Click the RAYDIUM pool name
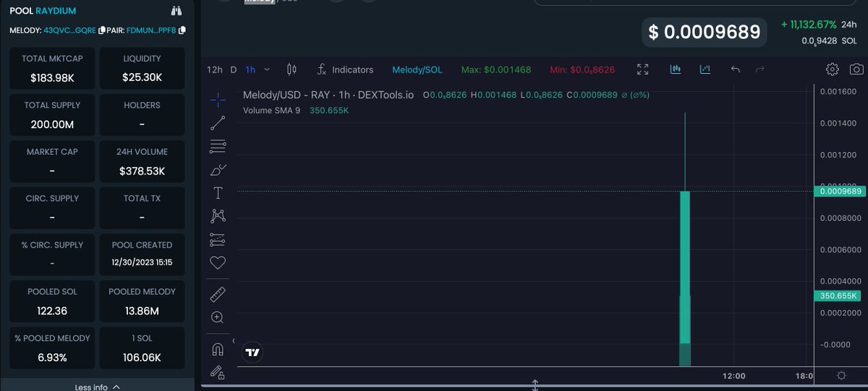This screenshot has height=391, width=868. coord(56,11)
